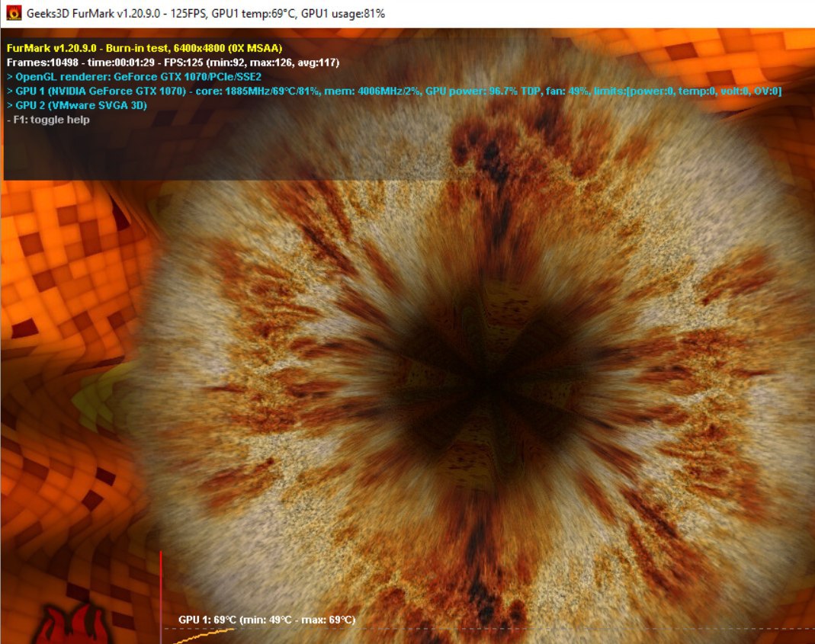815x644 pixels.
Task: Click the orange temperature graph curve
Action: point(204,635)
